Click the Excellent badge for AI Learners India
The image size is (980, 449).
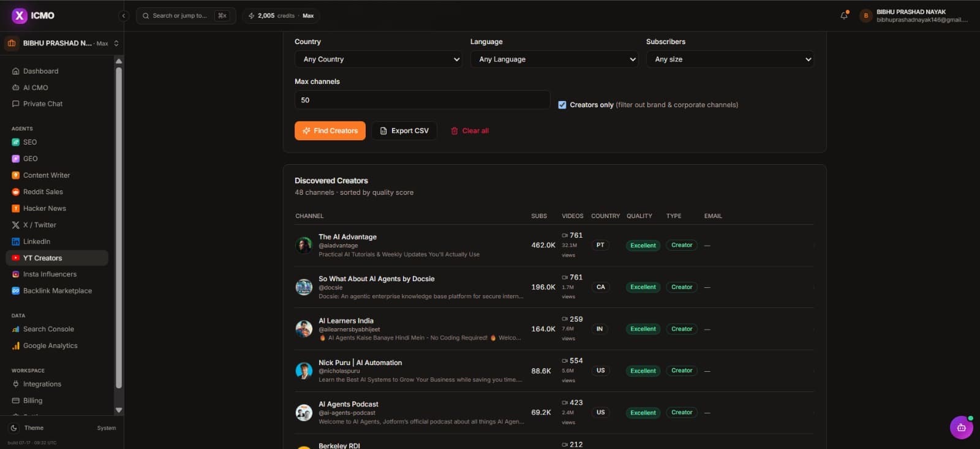[643, 329]
